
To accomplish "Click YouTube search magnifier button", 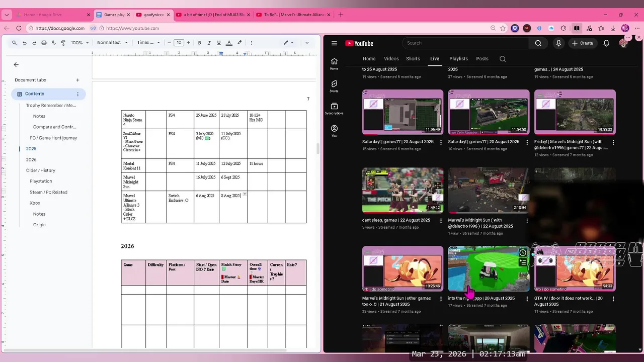I will (x=538, y=43).
